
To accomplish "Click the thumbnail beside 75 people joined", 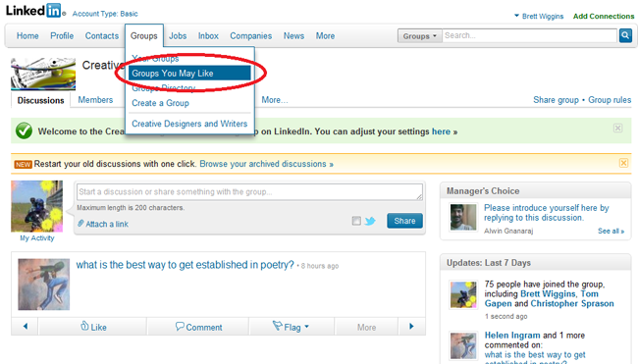I will point(463,294).
